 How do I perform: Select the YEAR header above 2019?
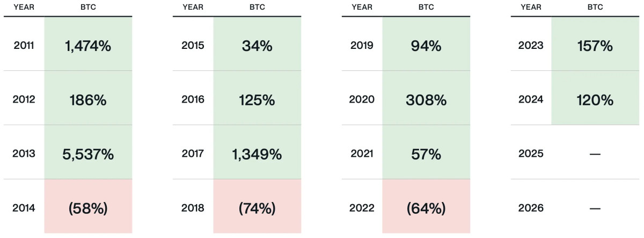click(x=362, y=8)
